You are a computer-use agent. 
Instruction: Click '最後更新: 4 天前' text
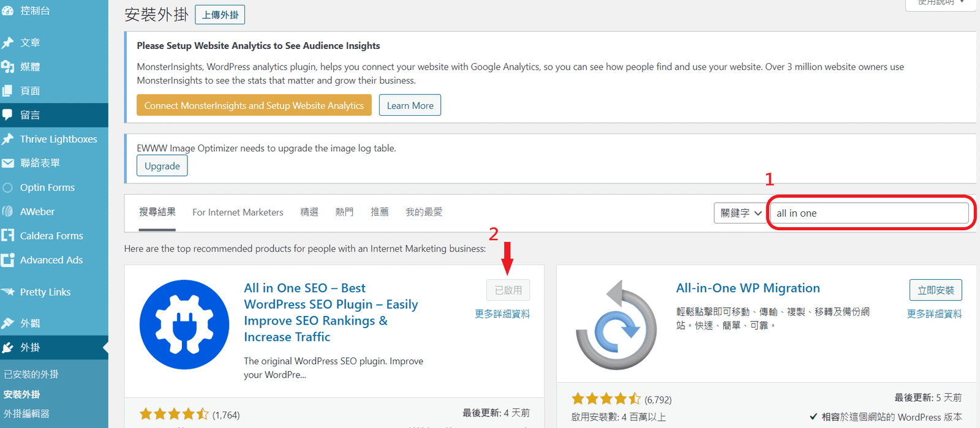coord(496,413)
